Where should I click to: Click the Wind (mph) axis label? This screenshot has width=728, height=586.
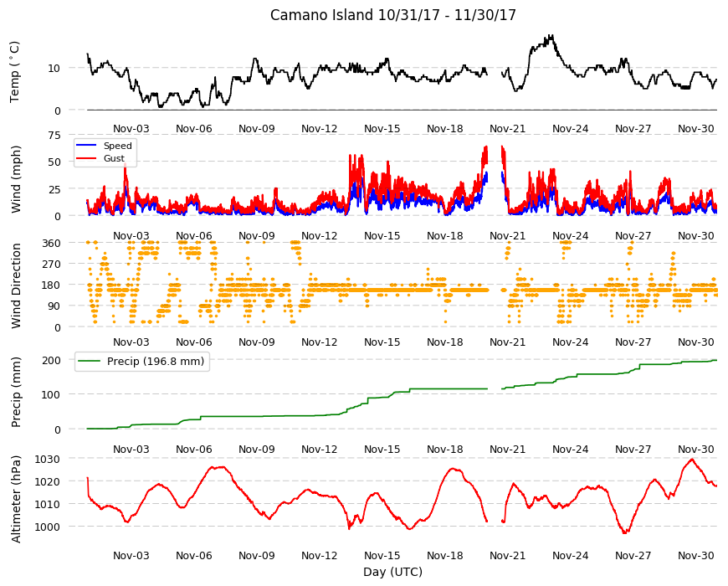[16, 180]
